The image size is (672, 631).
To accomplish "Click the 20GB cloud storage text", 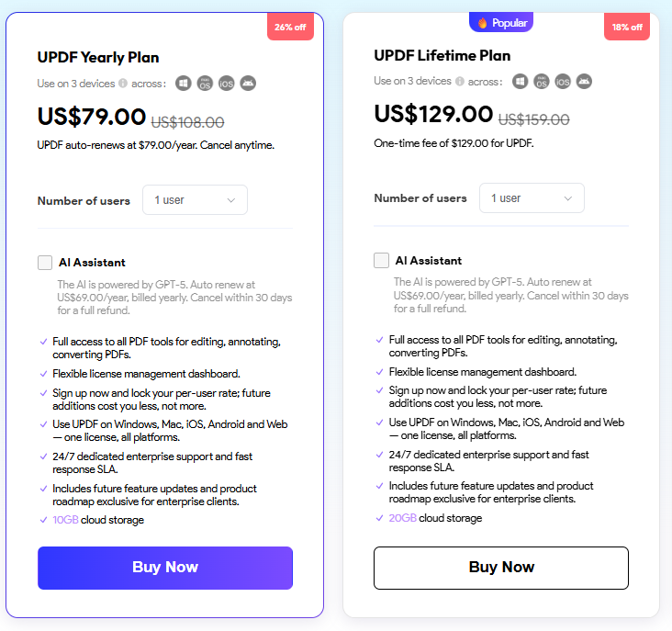I will coord(435,518).
